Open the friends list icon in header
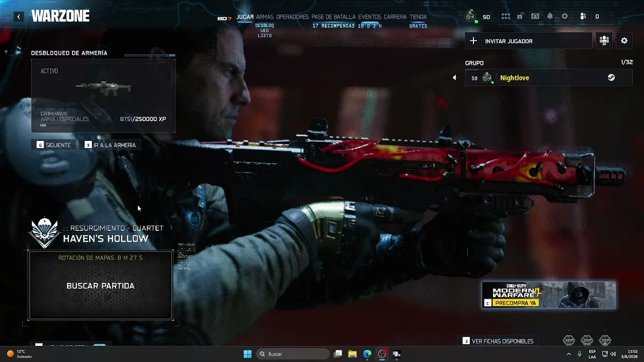Screen dimensions: 644x362 583,17
